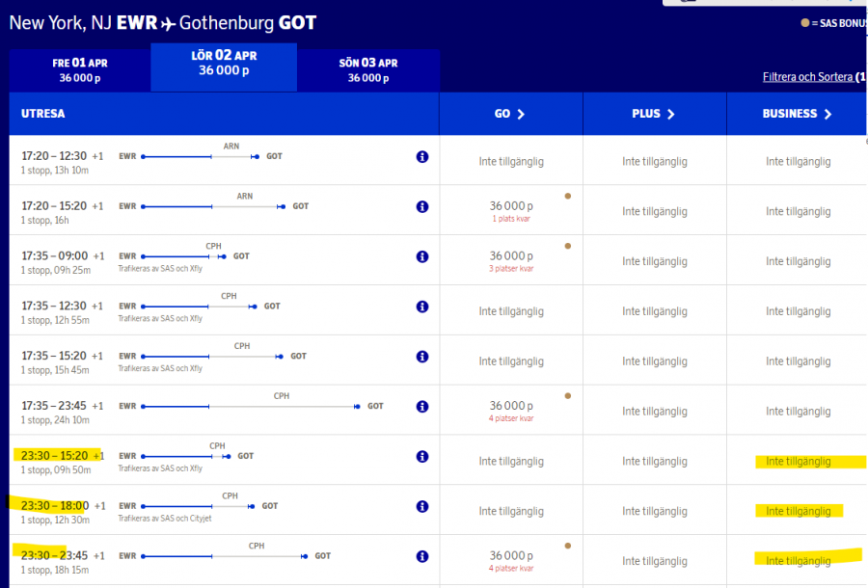
Task: Select the SÖN 03 APR date tab
Action: click(x=368, y=70)
